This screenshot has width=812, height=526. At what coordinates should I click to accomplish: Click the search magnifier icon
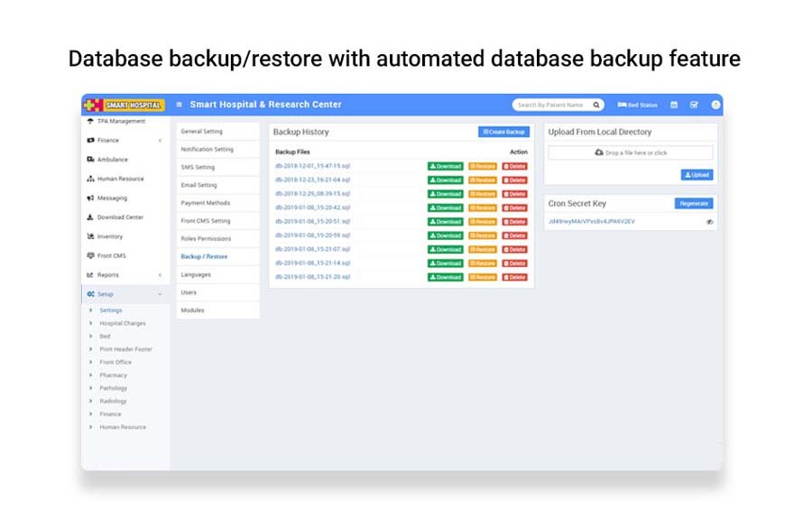596,105
